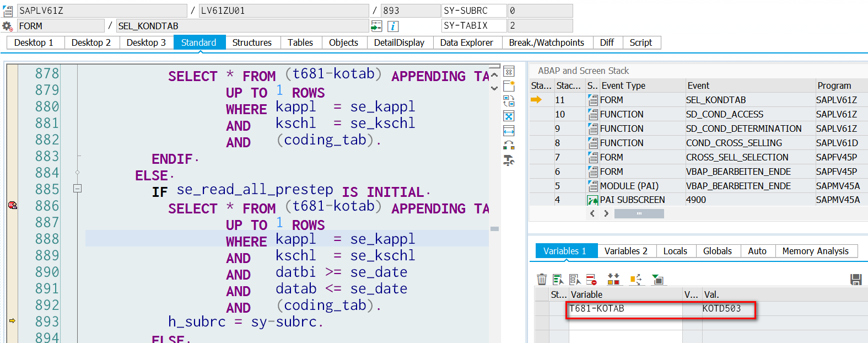The width and height of the screenshot is (868, 343).
Task: Click the SAPLV61Z program name field
Action: coord(102,10)
